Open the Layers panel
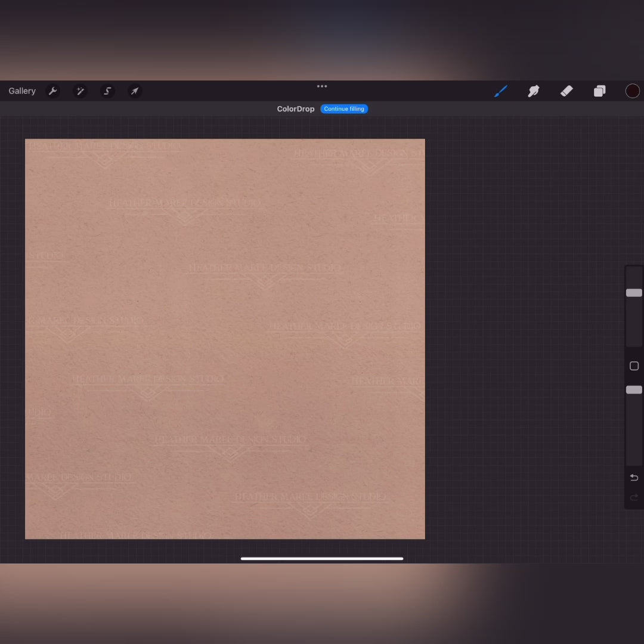Image resolution: width=644 pixels, height=644 pixels. click(599, 91)
